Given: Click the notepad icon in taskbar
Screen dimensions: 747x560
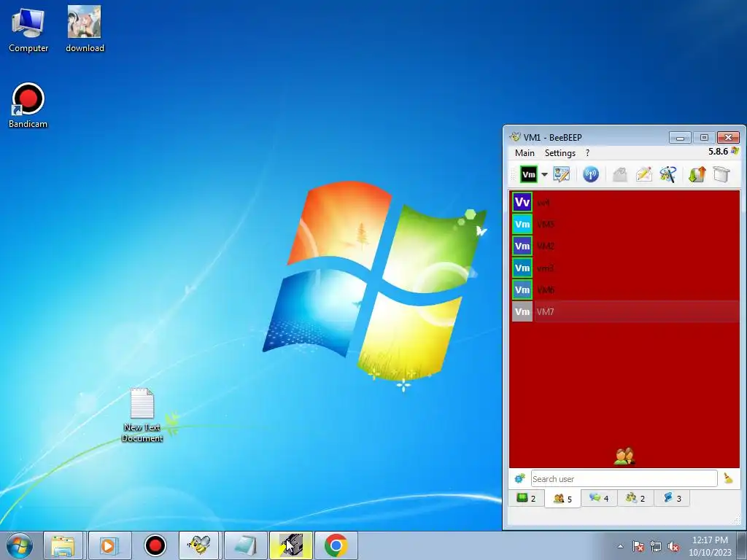Looking at the screenshot, I should (245, 545).
